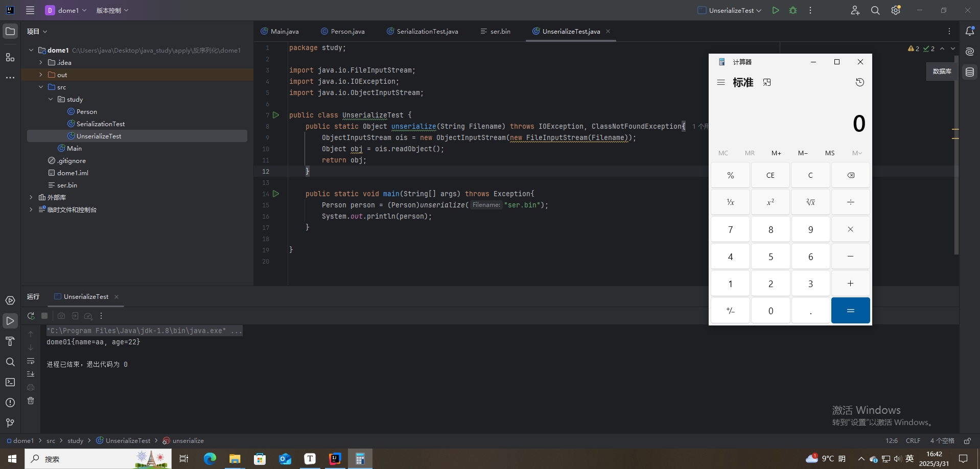Image resolution: width=980 pixels, height=469 pixels.
Task: Show more tool windows with the ellipsis icon
Action: pyautogui.click(x=10, y=78)
